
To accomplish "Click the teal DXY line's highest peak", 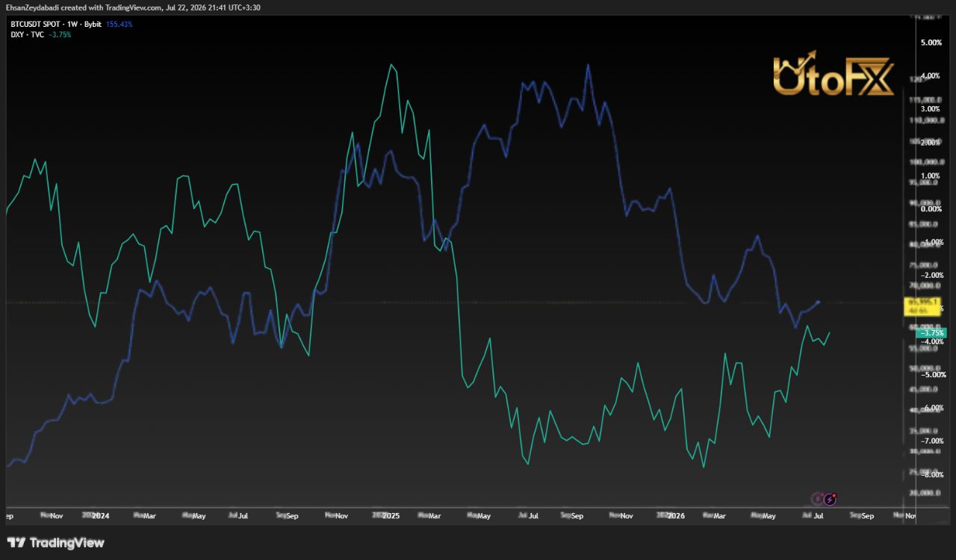I will (391, 65).
